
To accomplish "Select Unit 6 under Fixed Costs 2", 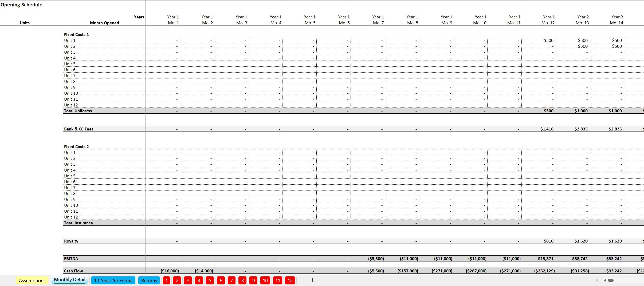I will click(x=70, y=182).
